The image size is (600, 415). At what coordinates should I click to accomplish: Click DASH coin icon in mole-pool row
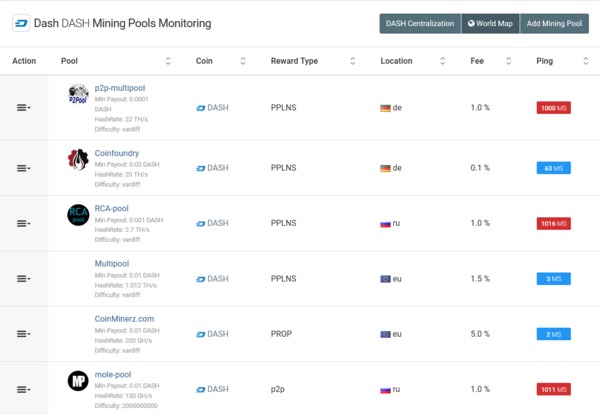click(x=201, y=390)
